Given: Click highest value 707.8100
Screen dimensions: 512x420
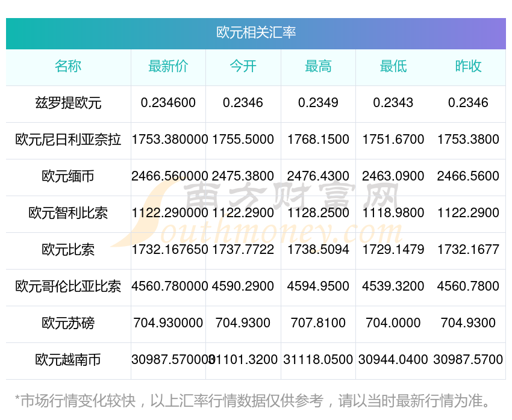Looking at the screenshot, I should (x=318, y=323).
